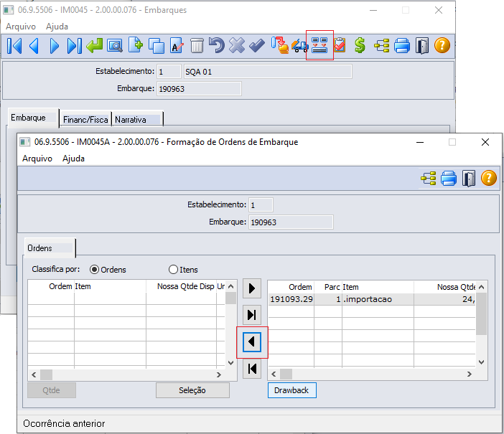Click Estabelecimento field in Formação de Ordens window
This screenshot has width=504, height=434.
(261, 205)
